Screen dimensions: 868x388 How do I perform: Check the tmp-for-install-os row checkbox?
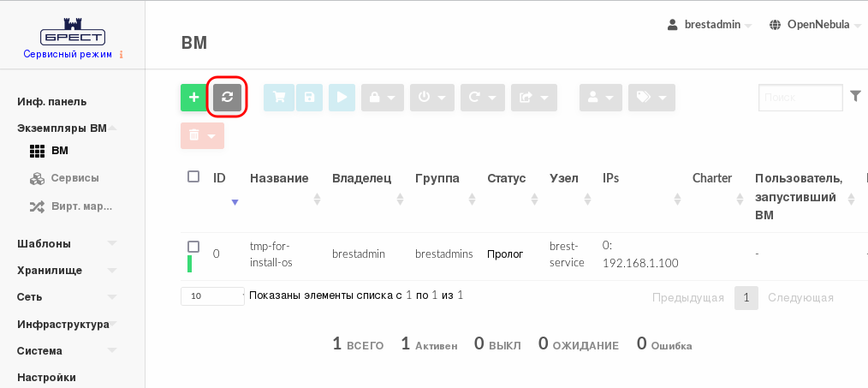tap(193, 247)
